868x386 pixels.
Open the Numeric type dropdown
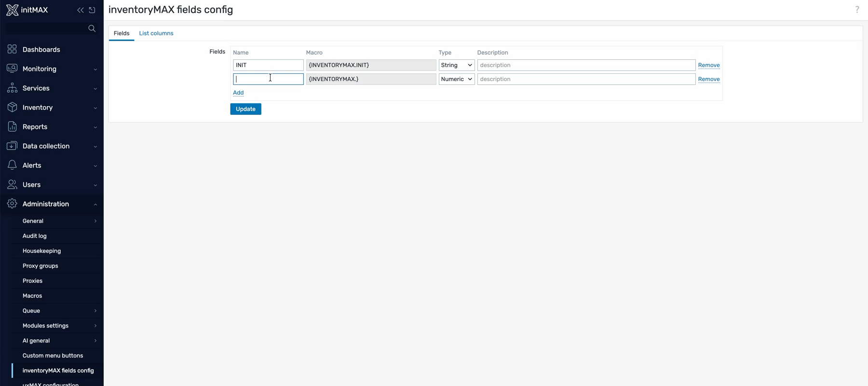pyautogui.click(x=456, y=79)
